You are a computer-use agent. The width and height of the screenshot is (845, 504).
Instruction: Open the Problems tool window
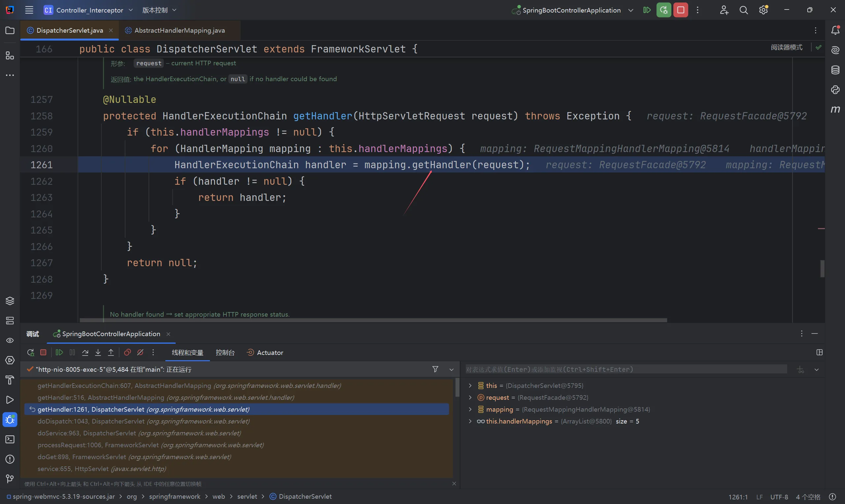point(10,459)
